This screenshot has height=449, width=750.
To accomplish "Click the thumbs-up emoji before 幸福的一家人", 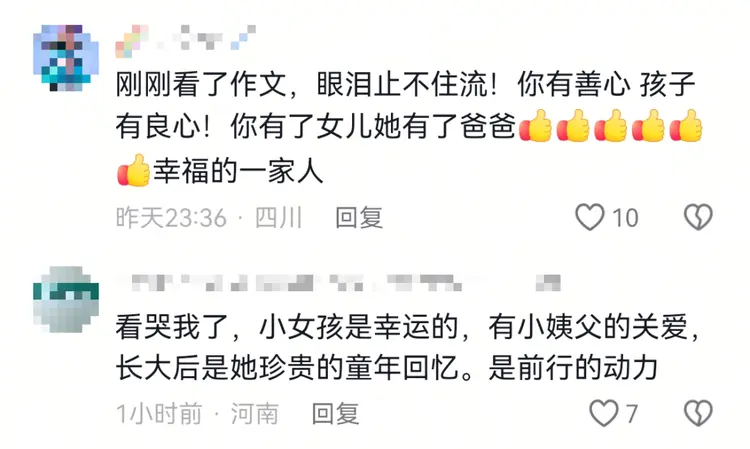I will tap(133, 170).
